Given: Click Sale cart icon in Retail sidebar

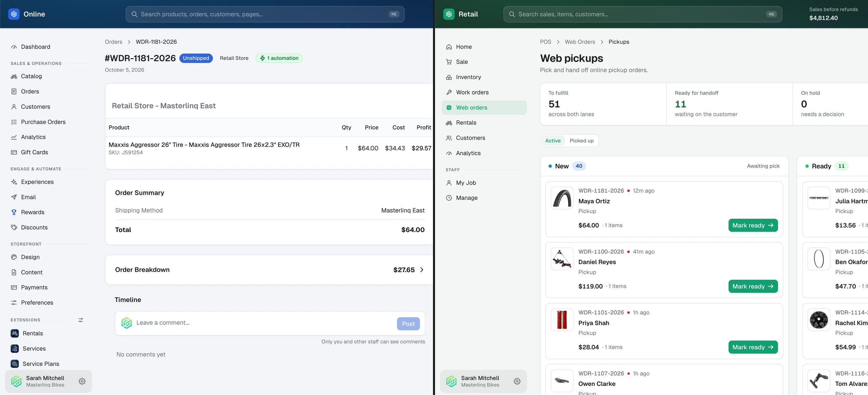Looking at the screenshot, I should tap(449, 62).
